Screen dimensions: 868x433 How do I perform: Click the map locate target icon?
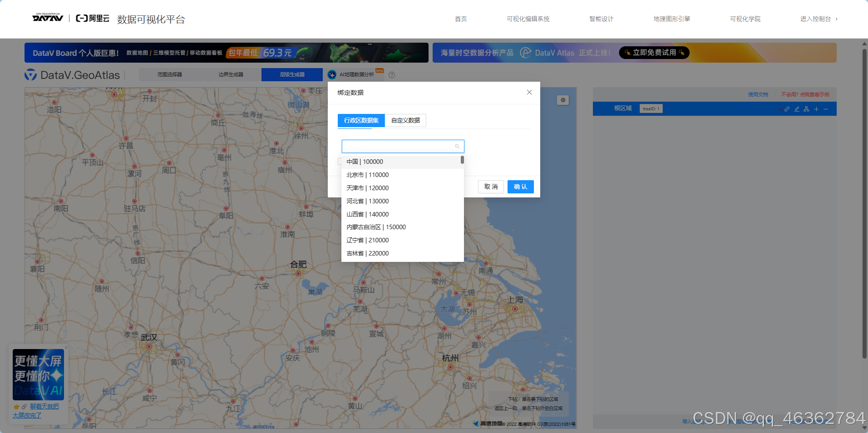(563, 100)
